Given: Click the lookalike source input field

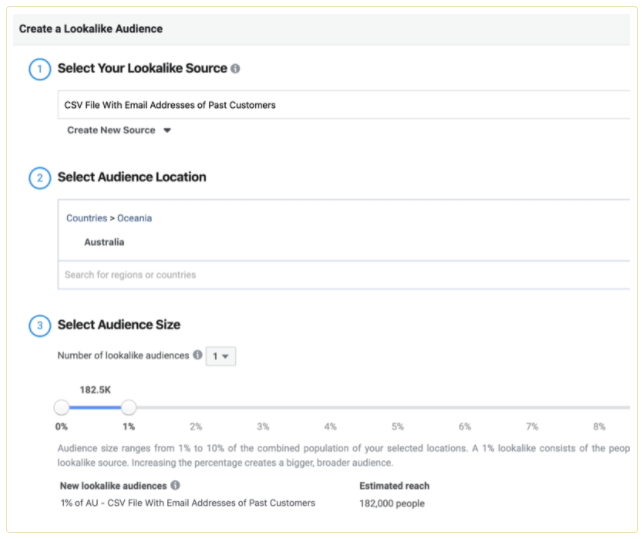Looking at the screenshot, I should (340, 104).
